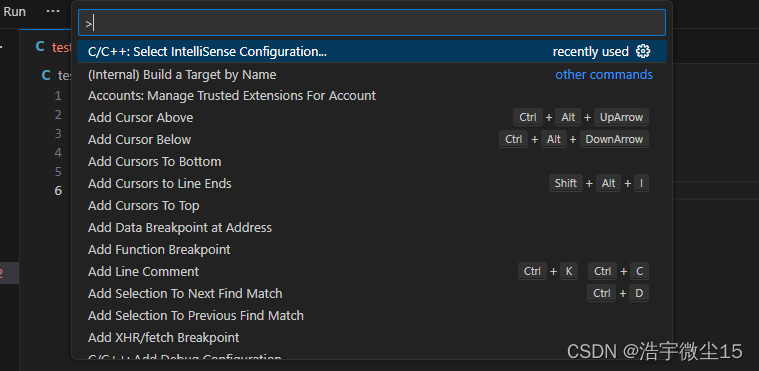Click the C file icon in the breadcrumb
This screenshot has width=759, height=371.
46,75
